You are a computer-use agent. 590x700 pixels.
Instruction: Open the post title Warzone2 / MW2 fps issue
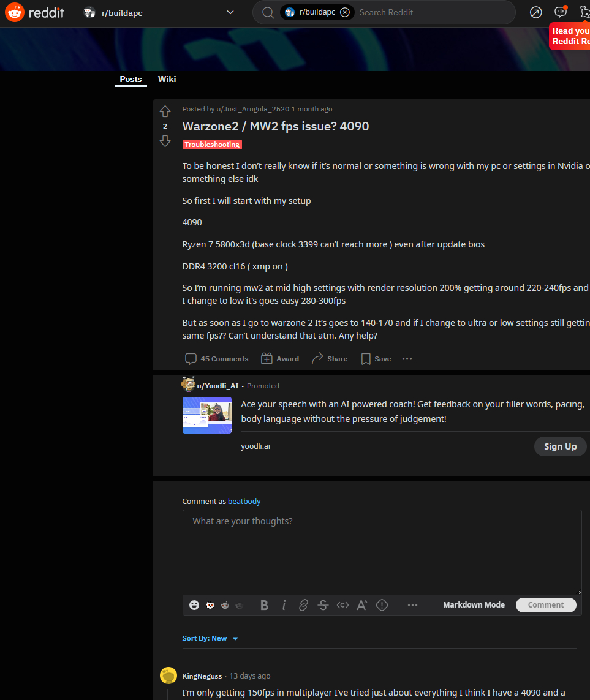click(276, 126)
